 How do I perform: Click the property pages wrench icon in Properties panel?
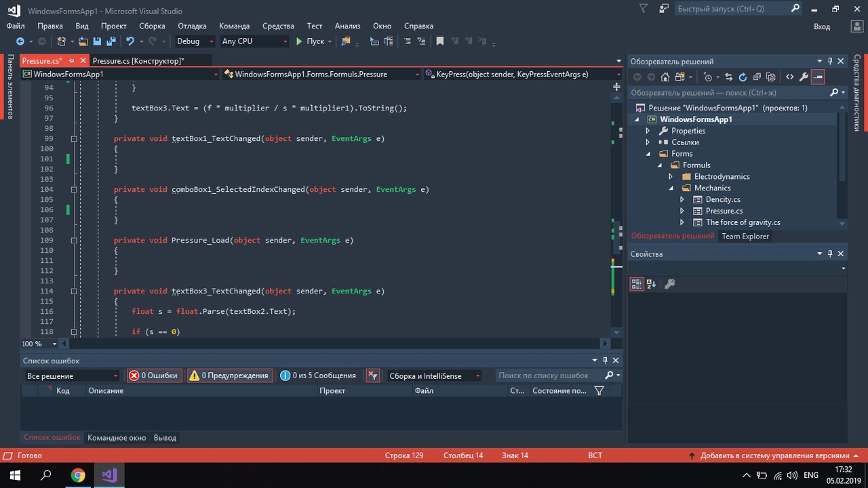click(669, 284)
